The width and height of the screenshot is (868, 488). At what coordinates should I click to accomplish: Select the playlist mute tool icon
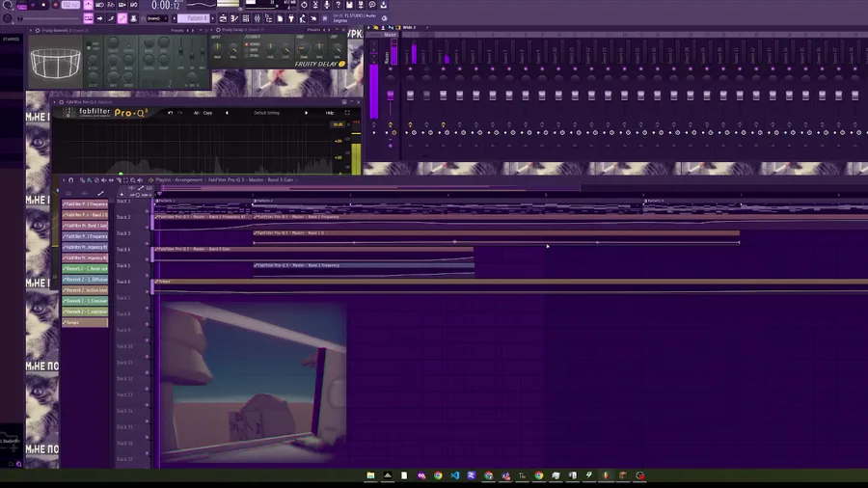click(x=103, y=179)
